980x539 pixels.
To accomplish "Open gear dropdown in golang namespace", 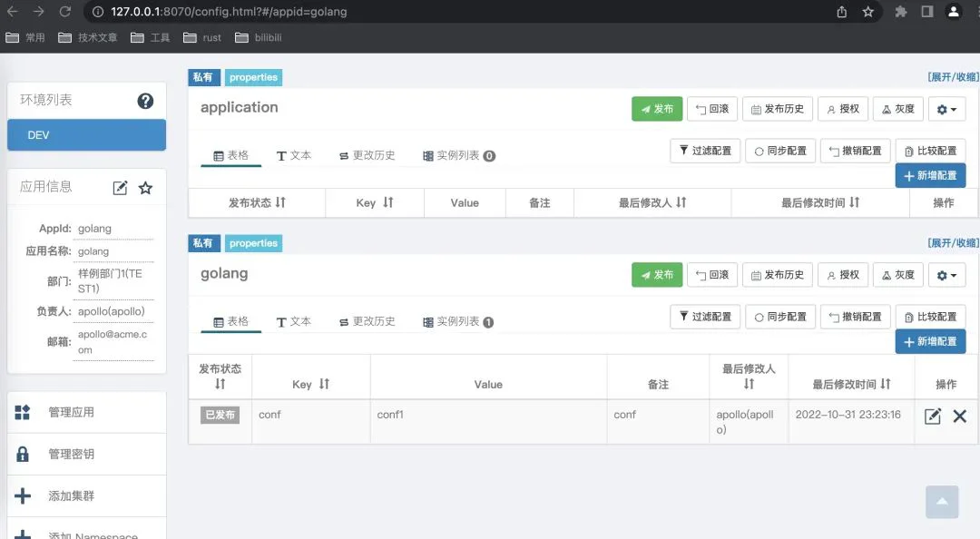I will (x=946, y=275).
